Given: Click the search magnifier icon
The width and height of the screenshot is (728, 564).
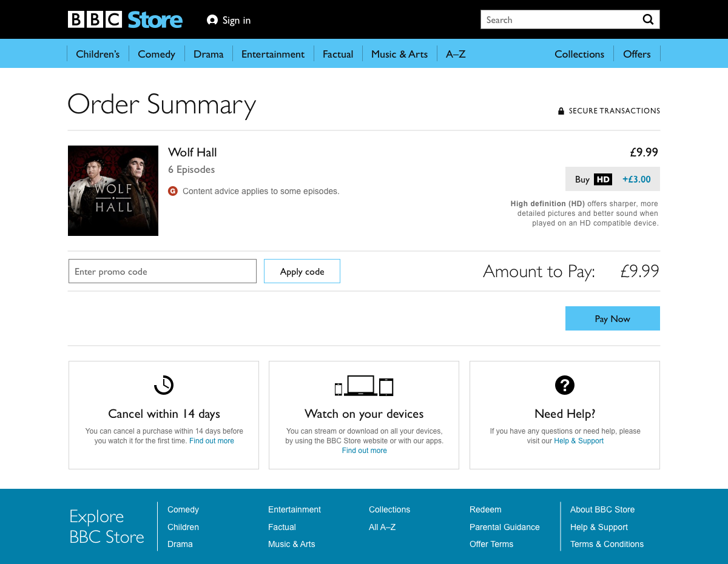Looking at the screenshot, I should click(648, 19).
